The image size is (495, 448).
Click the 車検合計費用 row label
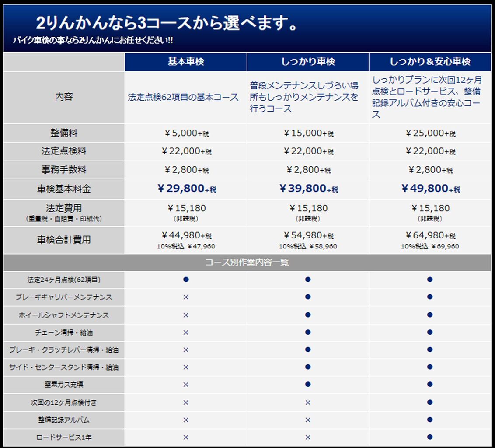tap(64, 240)
